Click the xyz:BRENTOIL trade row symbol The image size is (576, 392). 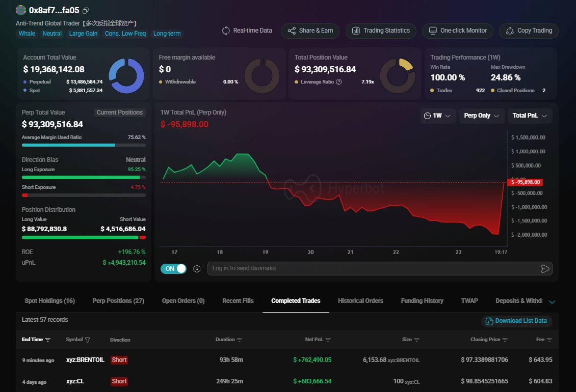(x=85, y=360)
